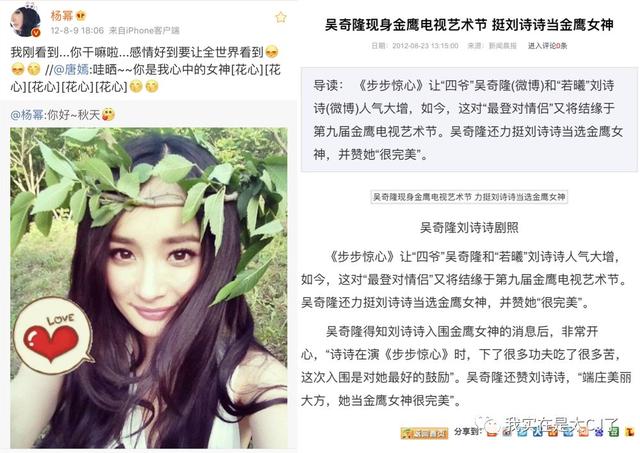Open 杨幂's profile avatar

(x=25, y=22)
